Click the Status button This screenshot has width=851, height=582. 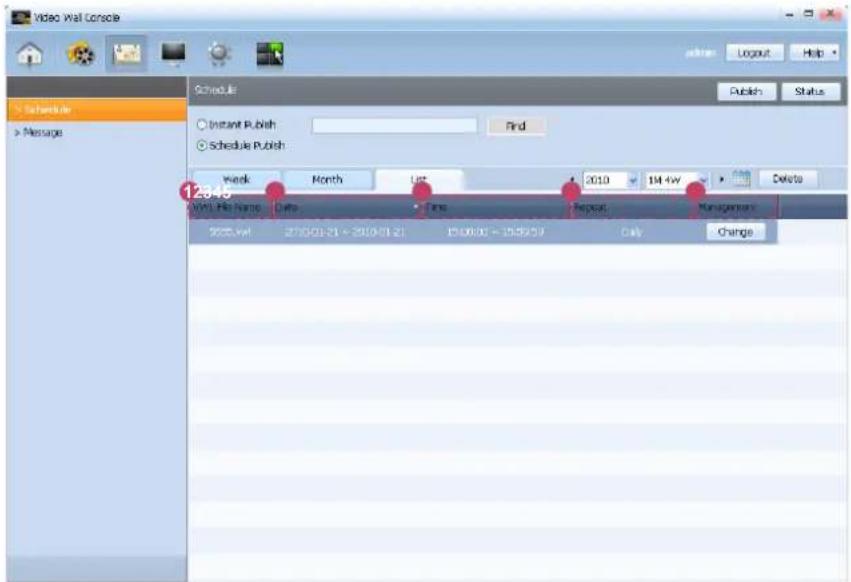click(x=810, y=91)
